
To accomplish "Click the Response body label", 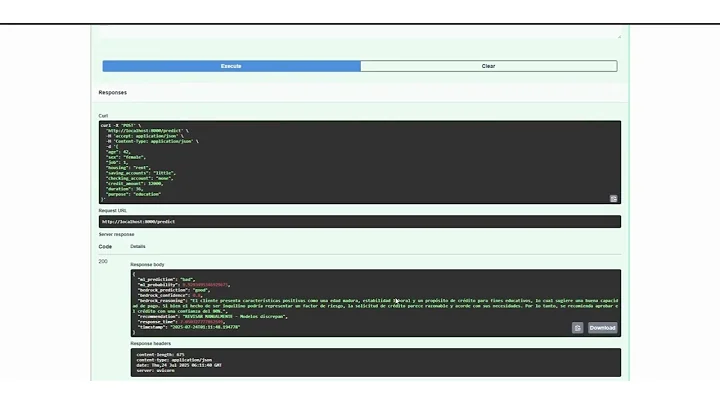I will (x=147, y=264).
